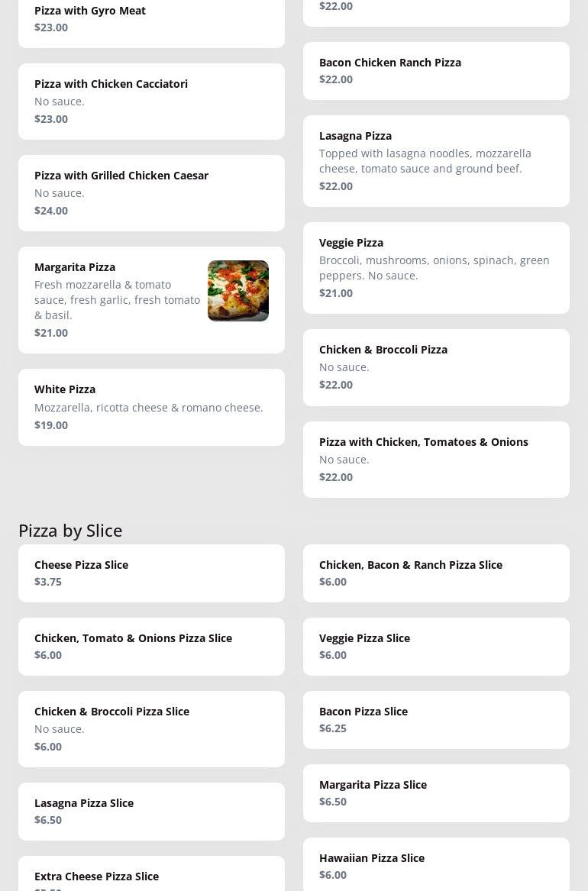Screen dimensions: 588x891
Task: Open Pizza with Chicken, Tomatoes & Onions
Action: click(436, 459)
